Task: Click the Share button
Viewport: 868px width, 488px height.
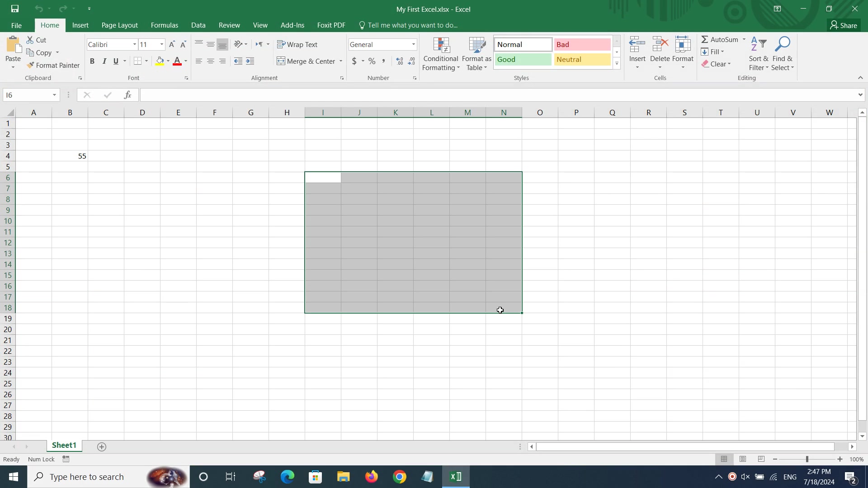Action: 844,25
